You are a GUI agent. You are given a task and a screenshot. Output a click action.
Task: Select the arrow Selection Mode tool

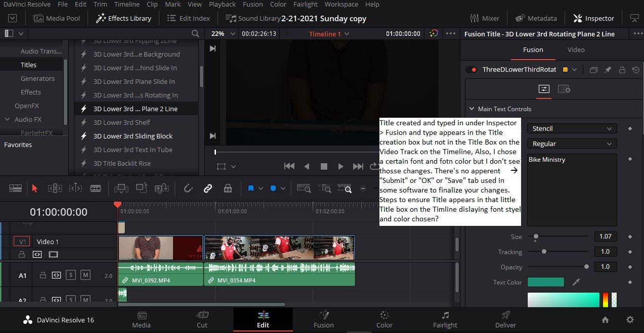click(x=34, y=188)
